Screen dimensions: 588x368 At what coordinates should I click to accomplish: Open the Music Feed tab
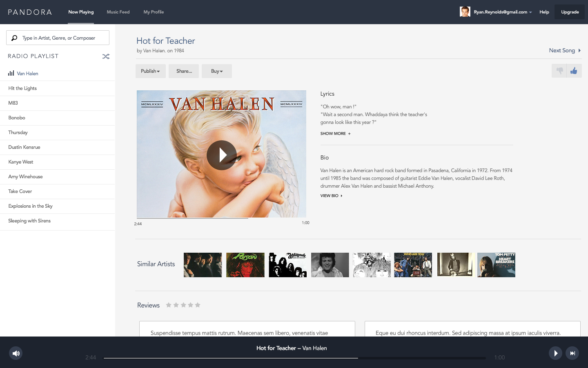118,12
